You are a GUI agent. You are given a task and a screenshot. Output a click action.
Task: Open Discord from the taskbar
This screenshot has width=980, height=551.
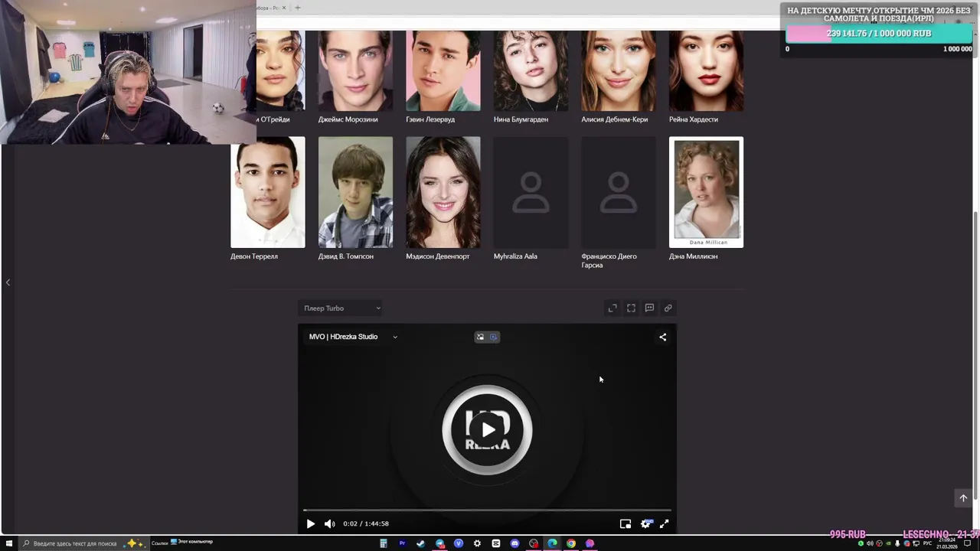click(514, 543)
